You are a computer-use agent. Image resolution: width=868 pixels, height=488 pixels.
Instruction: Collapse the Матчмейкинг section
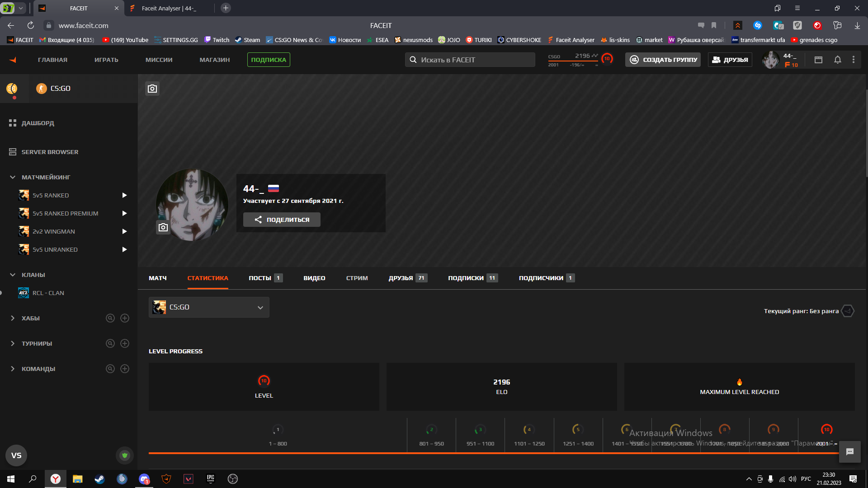[13, 177]
